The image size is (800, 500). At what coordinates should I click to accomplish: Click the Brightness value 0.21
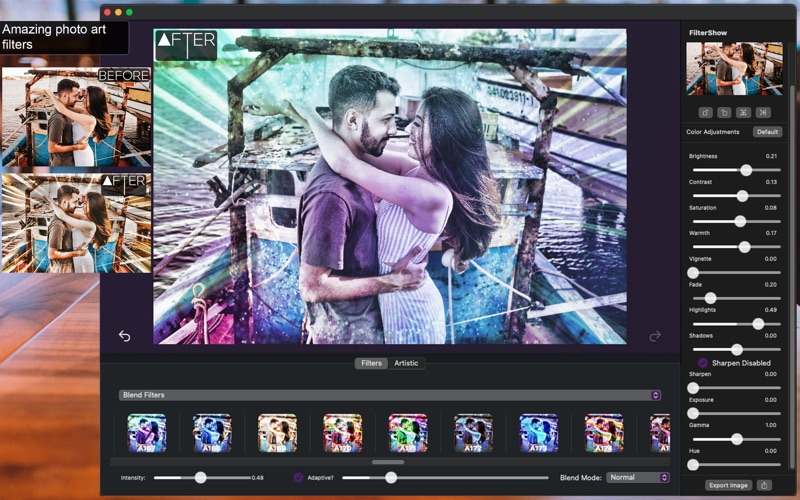771,156
